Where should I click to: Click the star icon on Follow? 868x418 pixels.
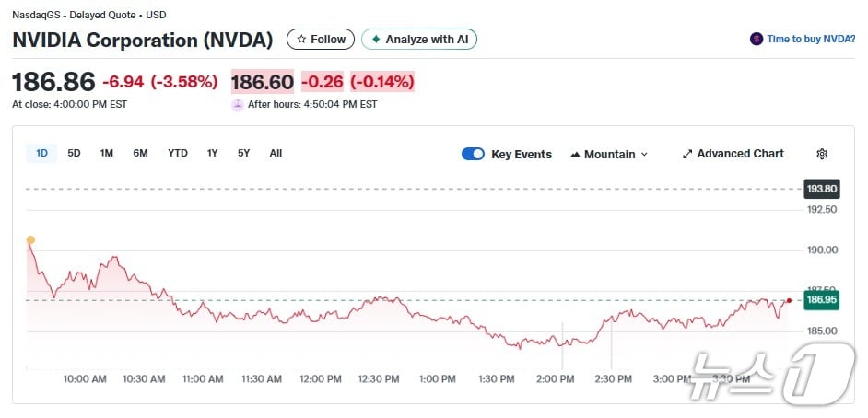click(x=301, y=40)
